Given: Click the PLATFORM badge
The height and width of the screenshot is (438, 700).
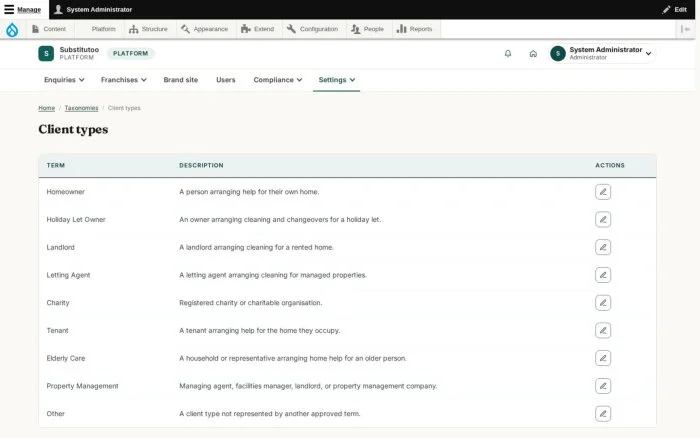Looking at the screenshot, I should coord(130,54).
